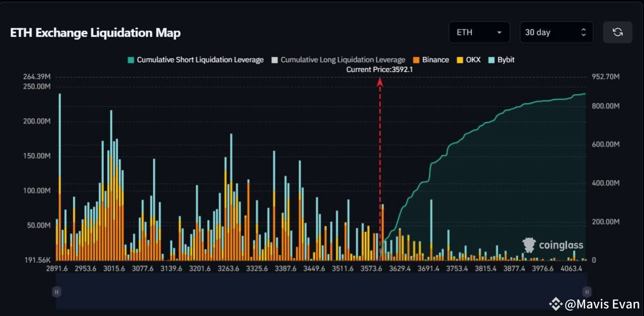Click the diamond icon beside @Mavis Evan watermark
Screen dimensions: 644x316
[x=555, y=305]
